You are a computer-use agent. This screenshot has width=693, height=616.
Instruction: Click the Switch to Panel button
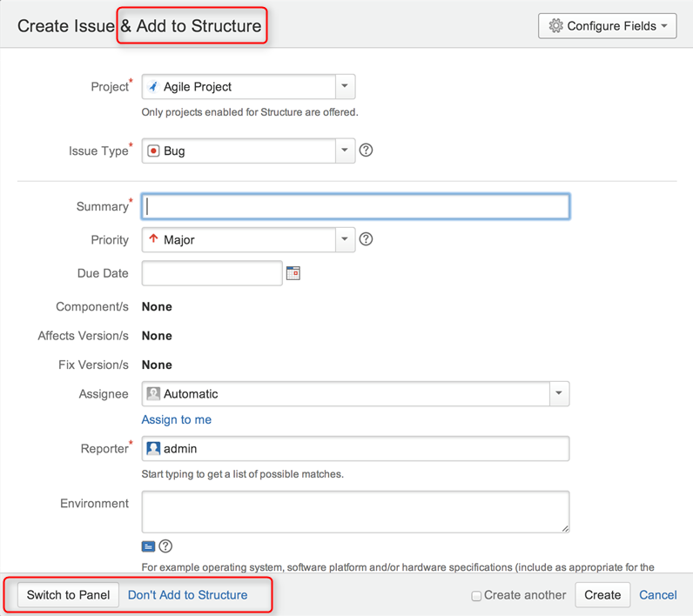coord(69,595)
